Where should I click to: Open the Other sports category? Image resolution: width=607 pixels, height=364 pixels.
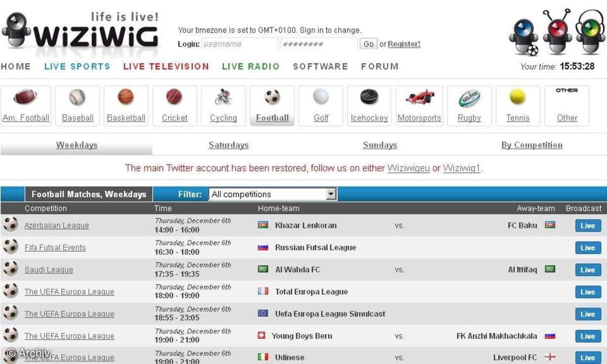pos(567,106)
